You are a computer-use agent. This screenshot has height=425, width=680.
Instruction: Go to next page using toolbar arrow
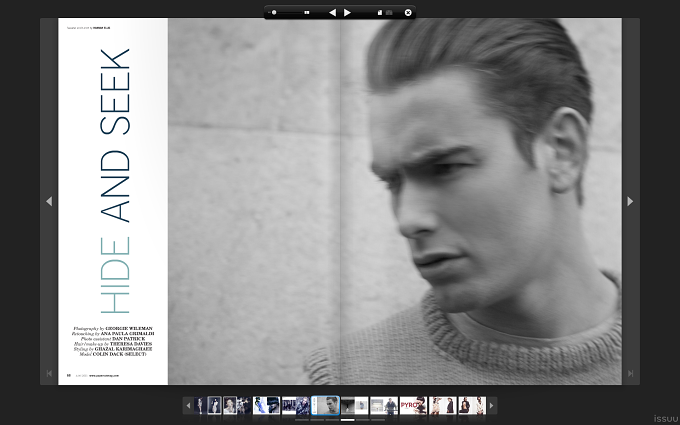coord(347,13)
